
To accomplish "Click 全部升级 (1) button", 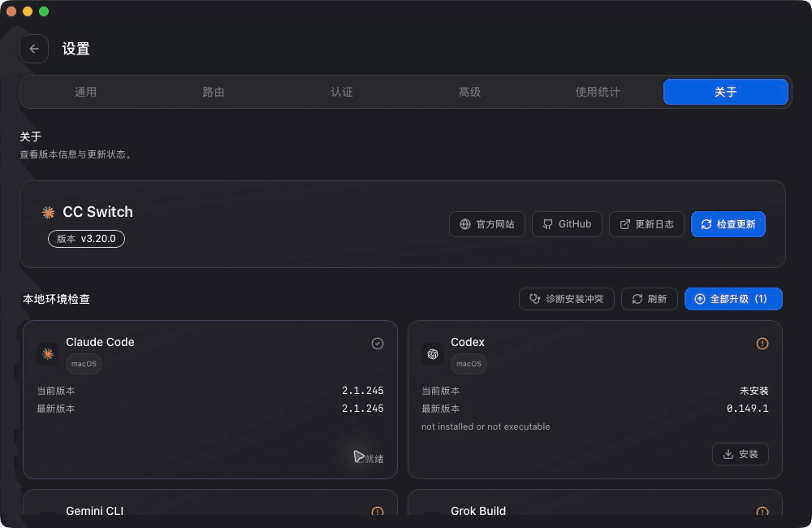I will (733, 299).
